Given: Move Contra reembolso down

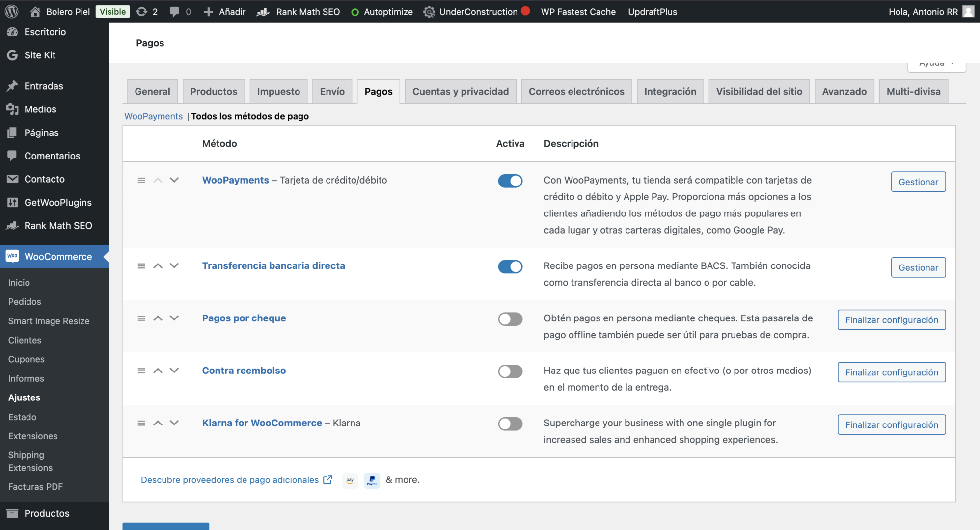Looking at the screenshot, I should tap(174, 371).
